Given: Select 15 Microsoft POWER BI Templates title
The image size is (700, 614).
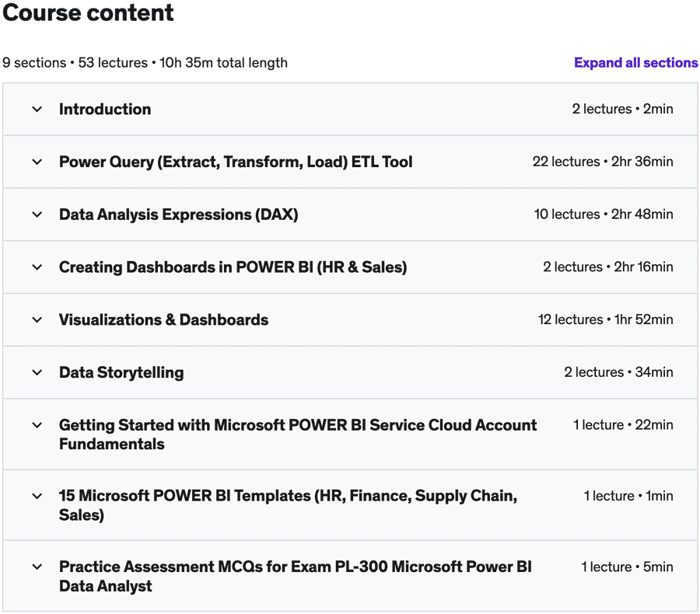Looking at the screenshot, I should 289,505.
